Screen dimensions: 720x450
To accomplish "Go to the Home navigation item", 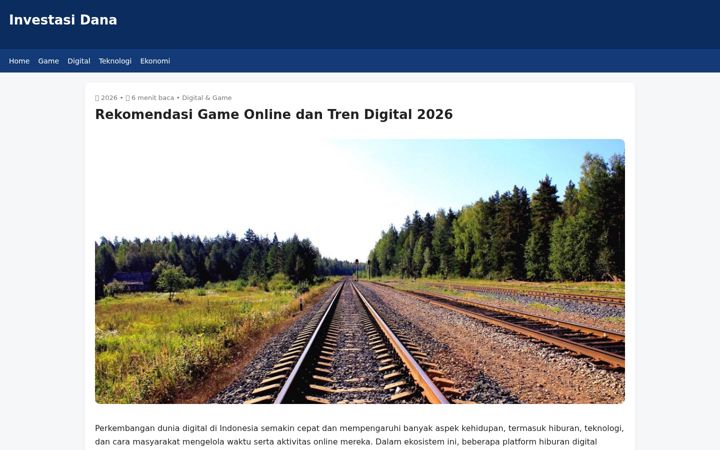I will pos(19,61).
